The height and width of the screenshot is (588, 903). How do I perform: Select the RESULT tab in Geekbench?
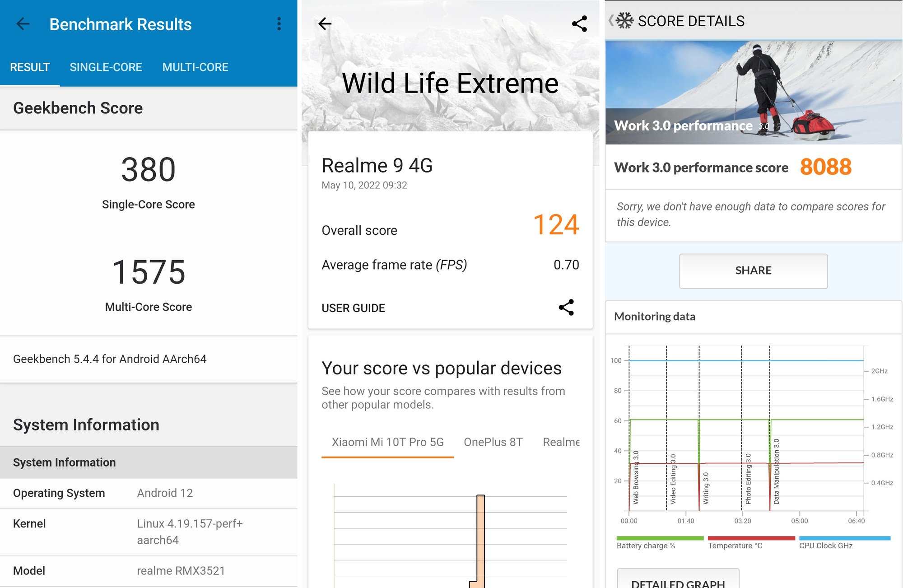tap(30, 66)
